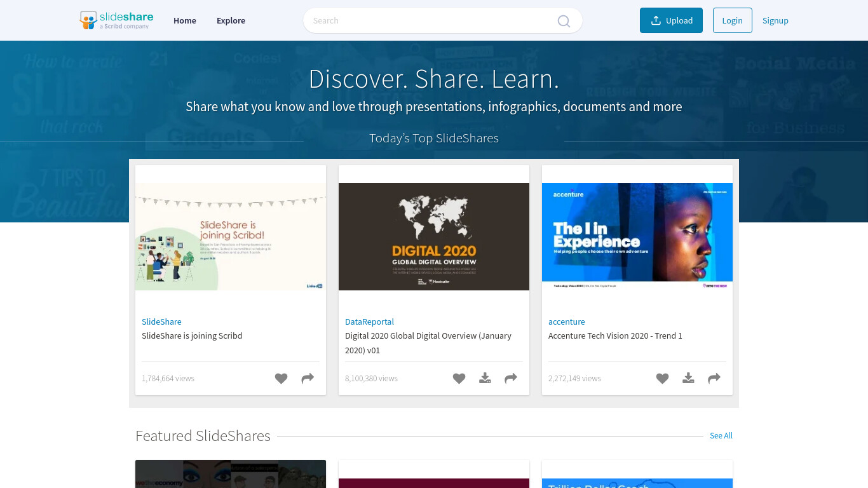Like the Accenture Tech Vision 2020 card
Screen dimensions: 868x488
point(663,379)
